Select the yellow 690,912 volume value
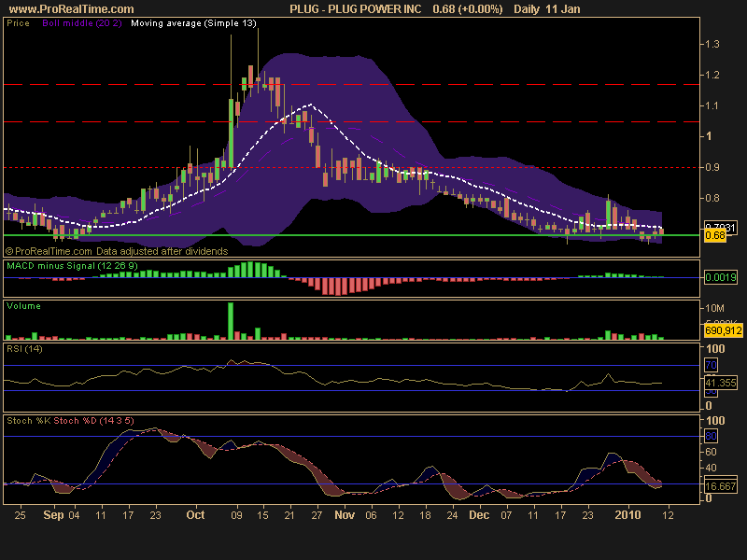Image resolution: width=747 pixels, height=560 pixels. click(723, 330)
